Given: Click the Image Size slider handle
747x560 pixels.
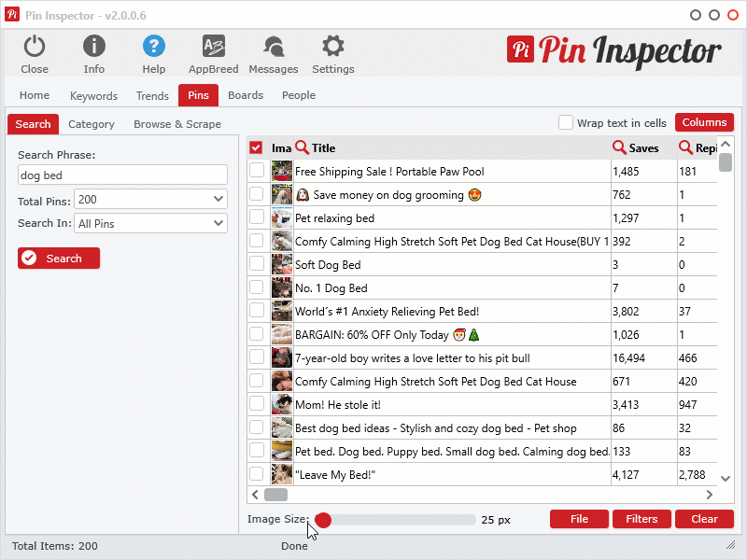Looking at the screenshot, I should click(323, 520).
